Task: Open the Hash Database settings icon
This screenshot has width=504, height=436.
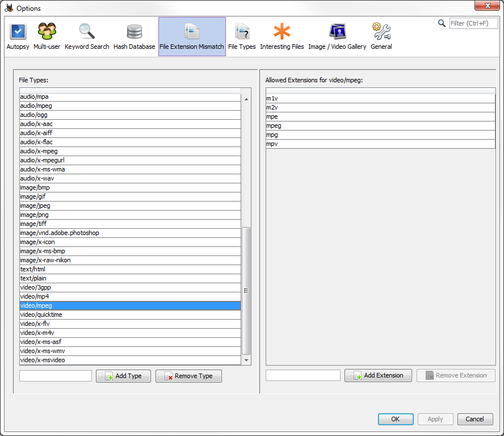Action: point(134,34)
